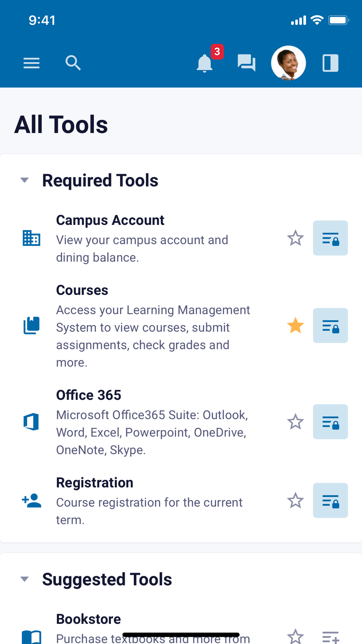Open the Registration tool title

94,483
